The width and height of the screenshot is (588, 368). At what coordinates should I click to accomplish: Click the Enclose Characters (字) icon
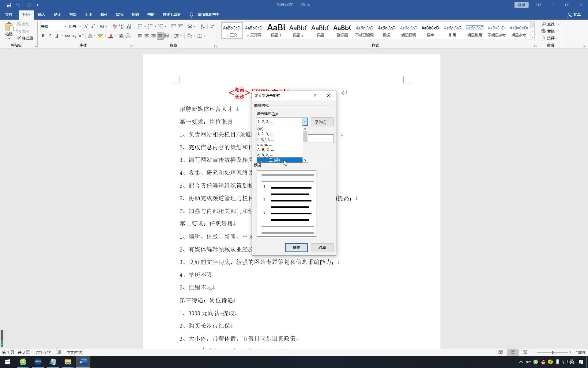[128, 36]
